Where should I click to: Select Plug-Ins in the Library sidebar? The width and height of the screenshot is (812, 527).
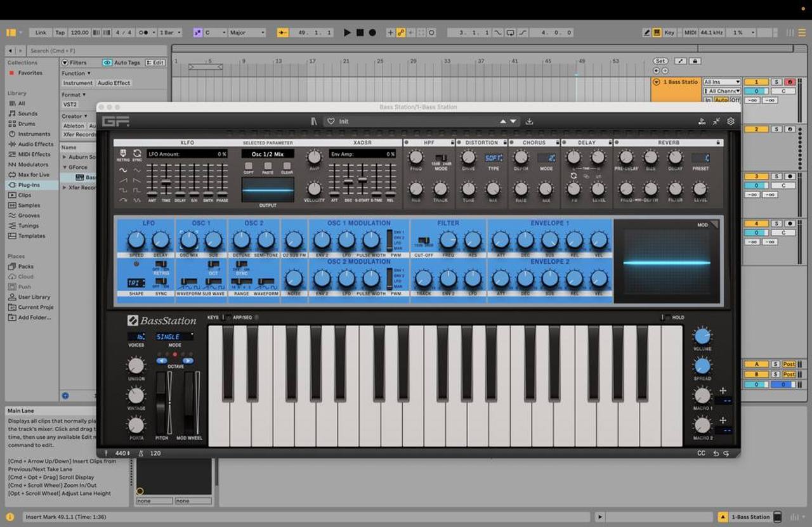coord(29,185)
